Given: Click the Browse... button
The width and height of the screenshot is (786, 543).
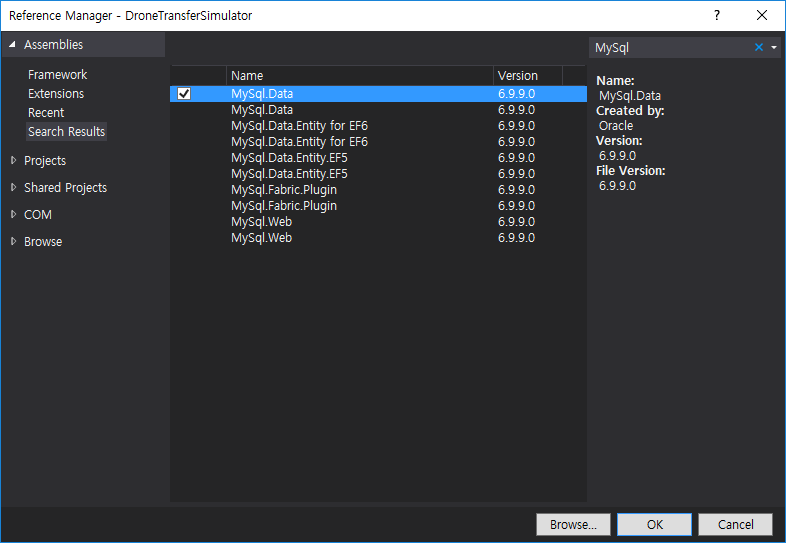Looking at the screenshot, I should point(573,524).
